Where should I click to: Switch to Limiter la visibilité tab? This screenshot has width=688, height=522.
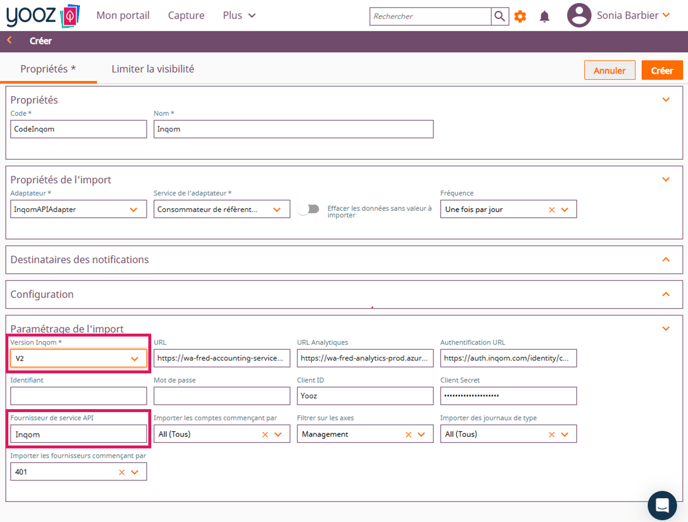pos(153,69)
